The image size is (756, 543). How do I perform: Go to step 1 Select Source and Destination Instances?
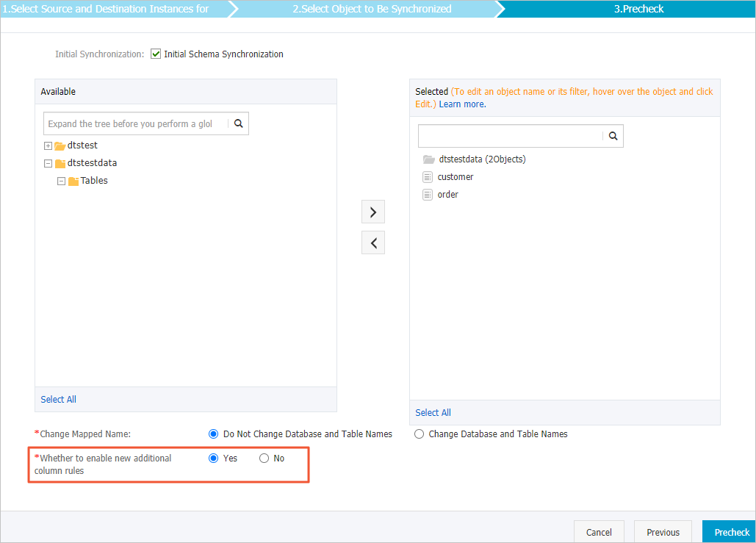(x=115, y=9)
